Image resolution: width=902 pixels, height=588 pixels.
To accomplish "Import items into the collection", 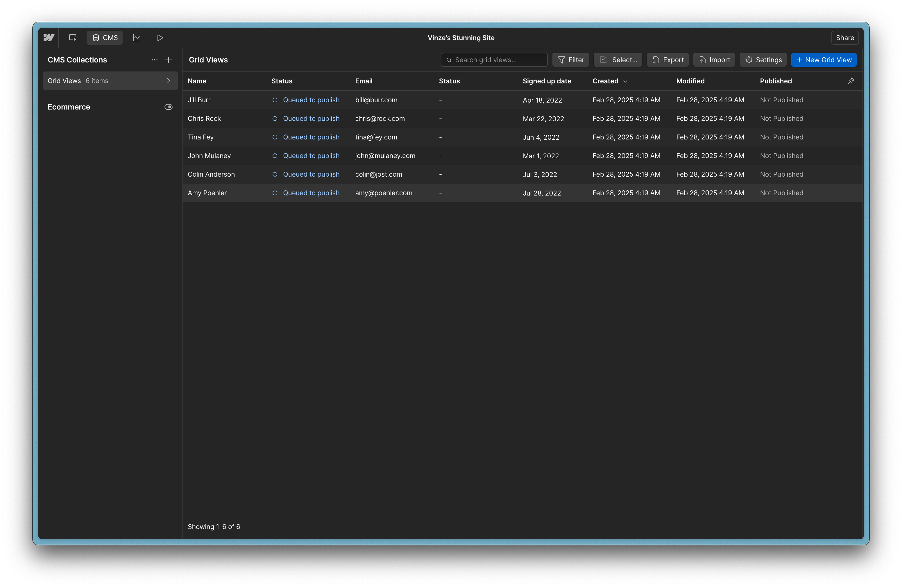I will (x=714, y=60).
